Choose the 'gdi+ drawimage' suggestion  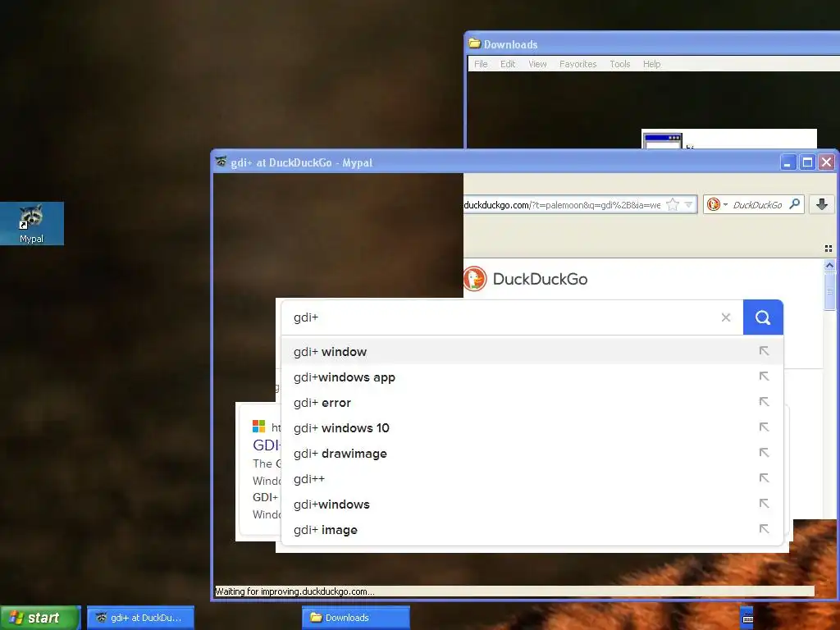coord(532,453)
